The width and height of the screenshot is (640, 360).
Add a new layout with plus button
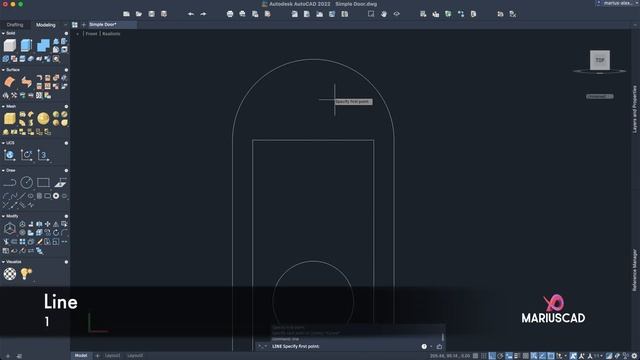coord(98,356)
